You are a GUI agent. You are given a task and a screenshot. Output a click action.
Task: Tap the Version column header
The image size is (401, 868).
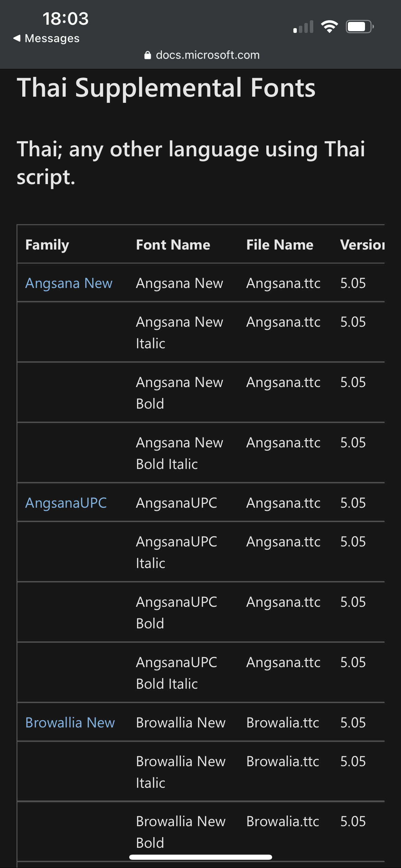pyautogui.click(x=362, y=245)
